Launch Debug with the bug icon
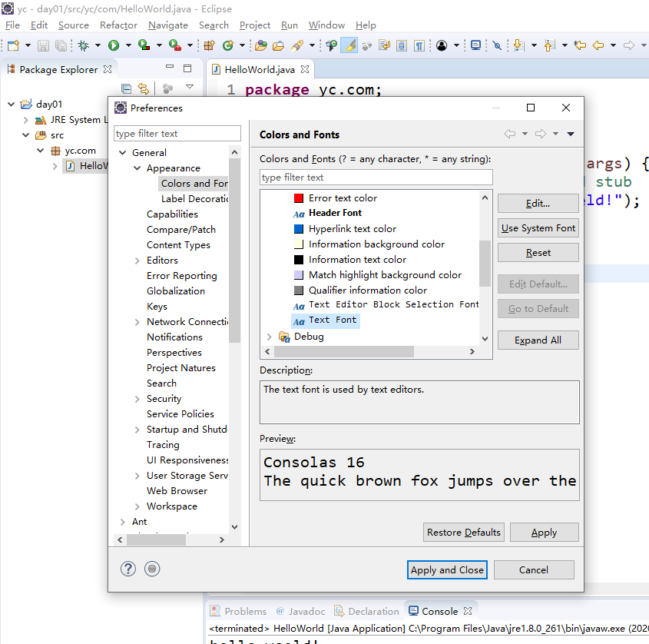 click(x=84, y=45)
